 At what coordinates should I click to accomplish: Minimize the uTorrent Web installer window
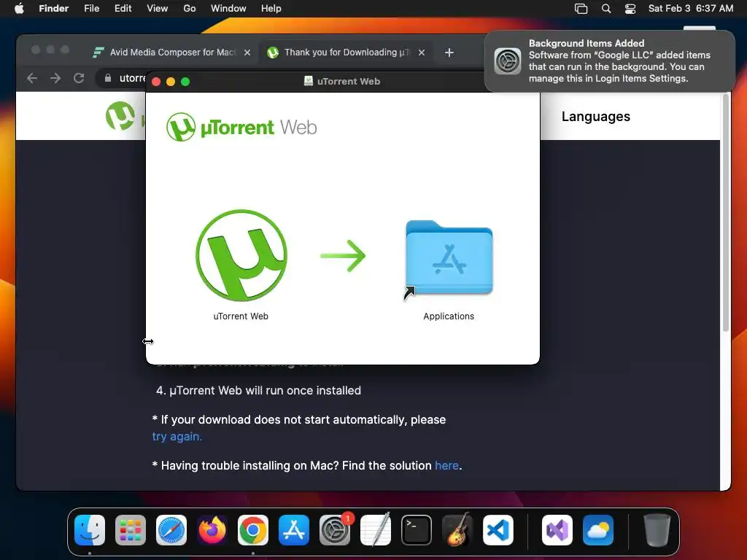(171, 82)
